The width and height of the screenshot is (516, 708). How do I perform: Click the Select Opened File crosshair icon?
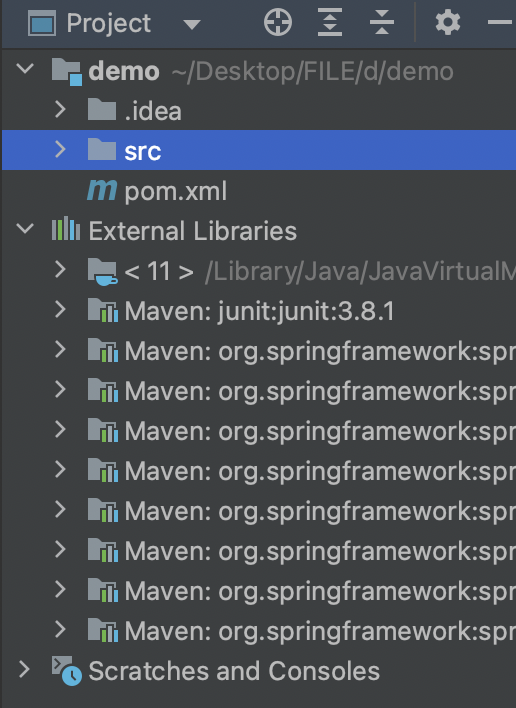point(278,23)
